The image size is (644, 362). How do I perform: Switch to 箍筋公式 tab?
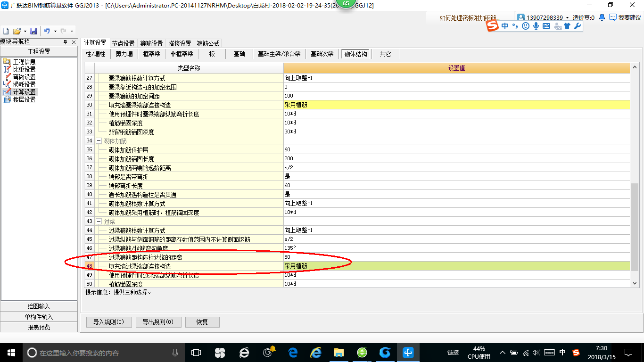tap(208, 43)
